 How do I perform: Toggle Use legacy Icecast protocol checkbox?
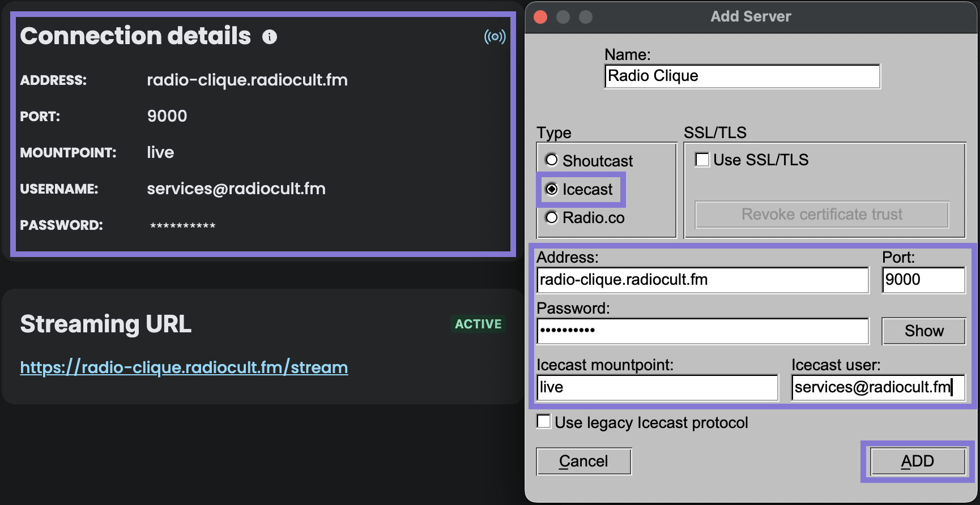544,422
